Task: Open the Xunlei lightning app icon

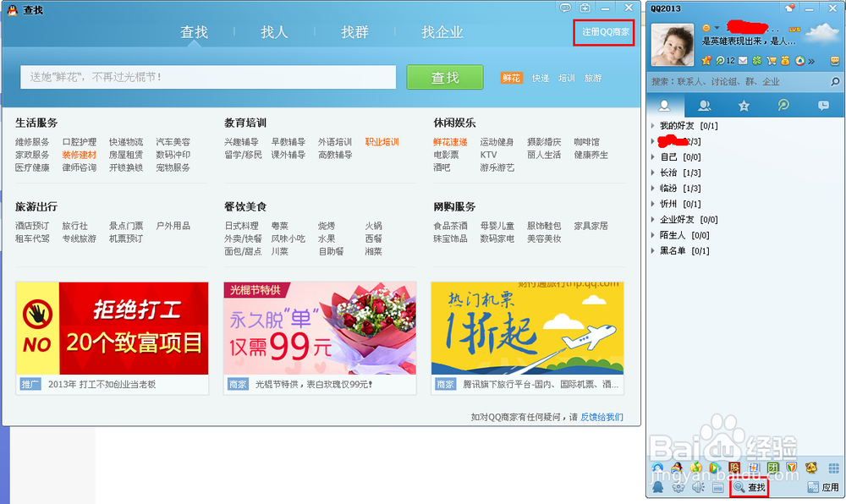Action: point(754,468)
